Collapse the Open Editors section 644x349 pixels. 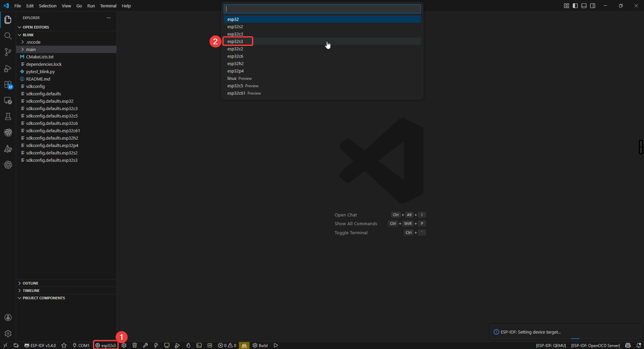pos(66,27)
